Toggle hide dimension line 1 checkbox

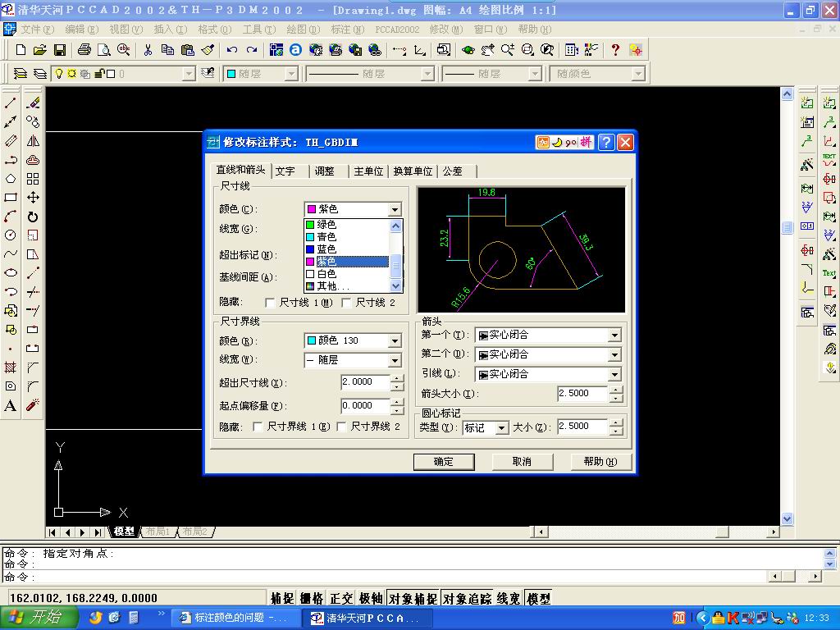[270, 303]
